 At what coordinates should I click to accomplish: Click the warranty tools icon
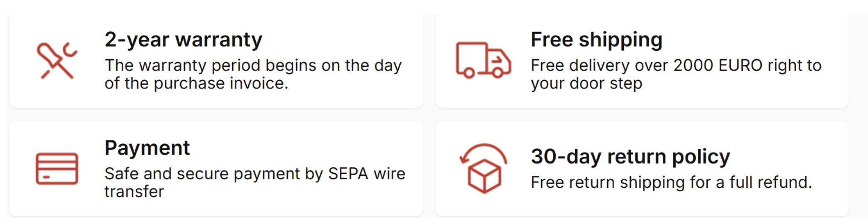(57, 61)
